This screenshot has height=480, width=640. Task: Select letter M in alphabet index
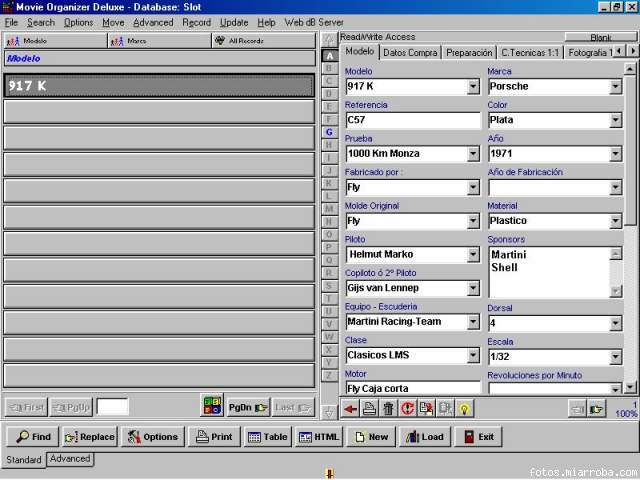point(329,209)
